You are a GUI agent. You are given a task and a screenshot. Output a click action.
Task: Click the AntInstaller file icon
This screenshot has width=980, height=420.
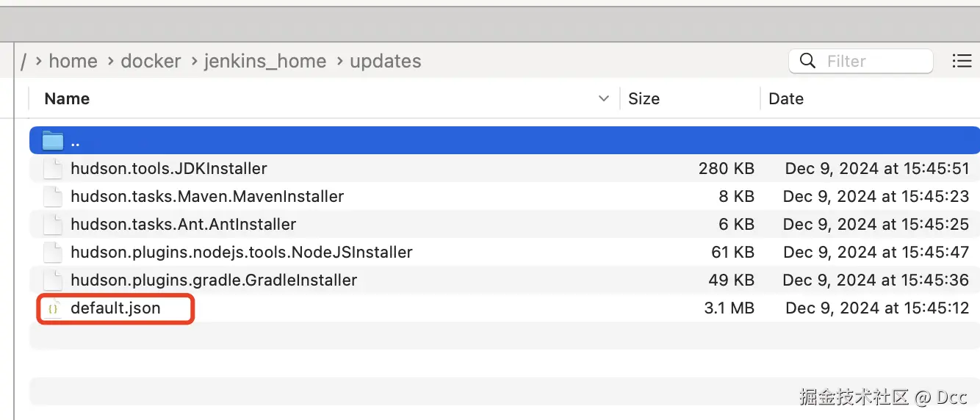pyautogui.click(x=52, y=225)
